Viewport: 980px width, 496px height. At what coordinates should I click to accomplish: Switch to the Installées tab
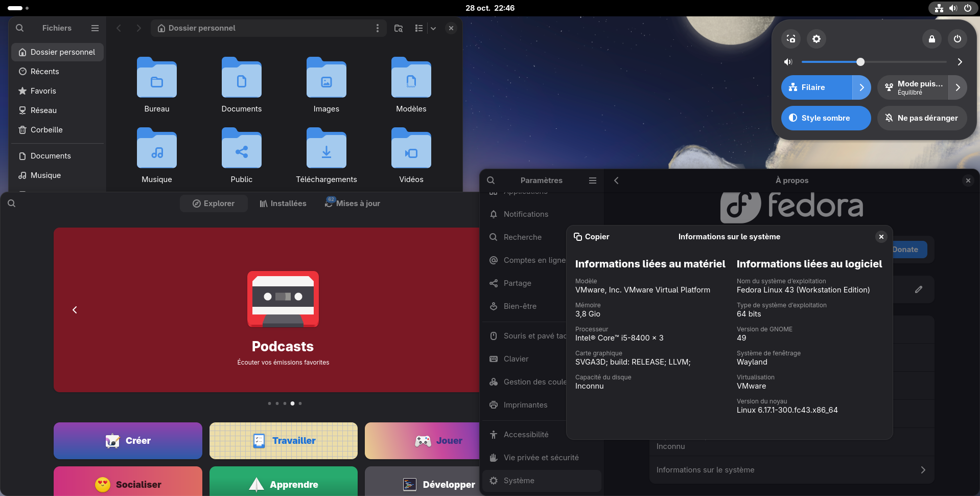(x=283, y=204)
